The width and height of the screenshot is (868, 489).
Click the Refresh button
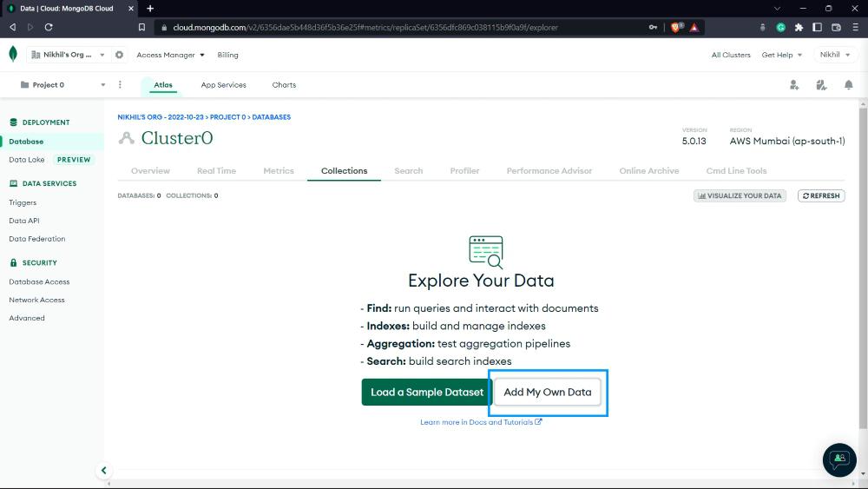[x=821, y=195]
